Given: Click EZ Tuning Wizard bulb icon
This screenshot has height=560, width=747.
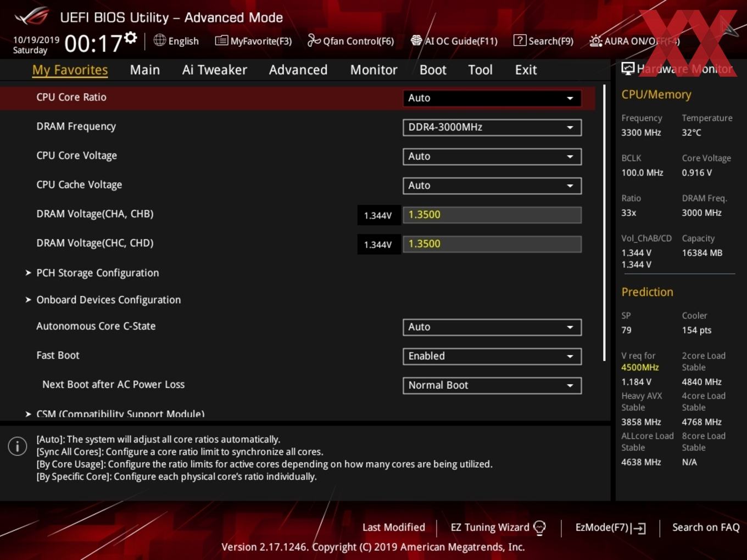Looking at the screenshot, I should tap(539, 528).
